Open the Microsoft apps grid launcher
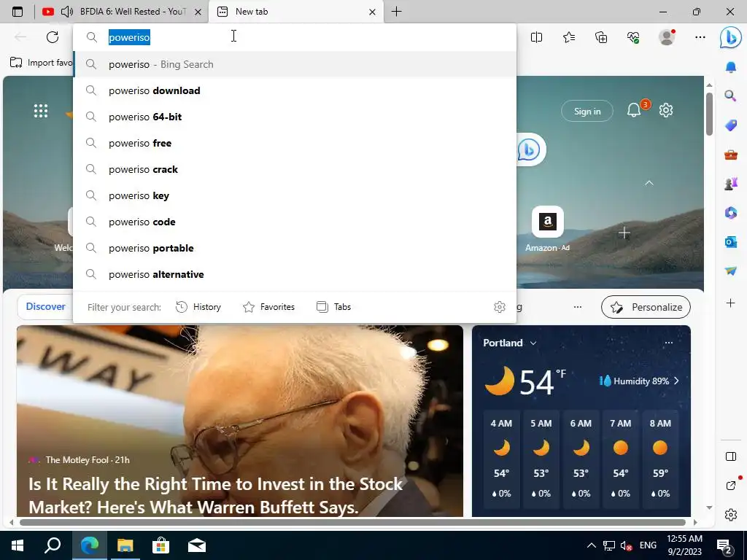 click(x=41, y=111)
